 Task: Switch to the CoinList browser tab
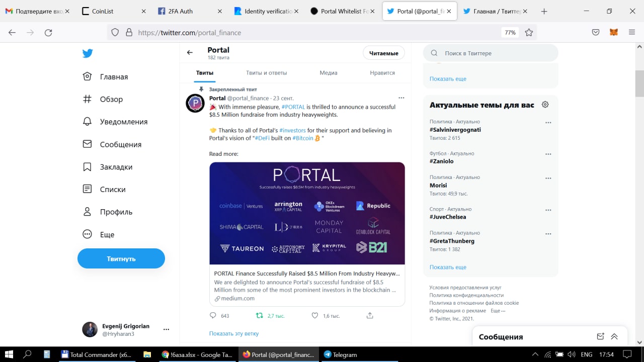113,11
